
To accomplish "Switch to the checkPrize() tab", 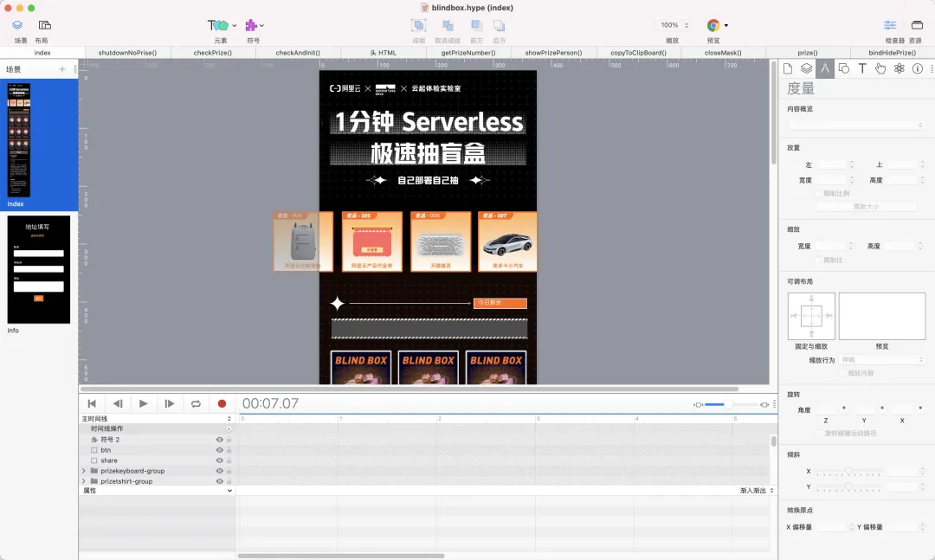I will tap(213, 53).
